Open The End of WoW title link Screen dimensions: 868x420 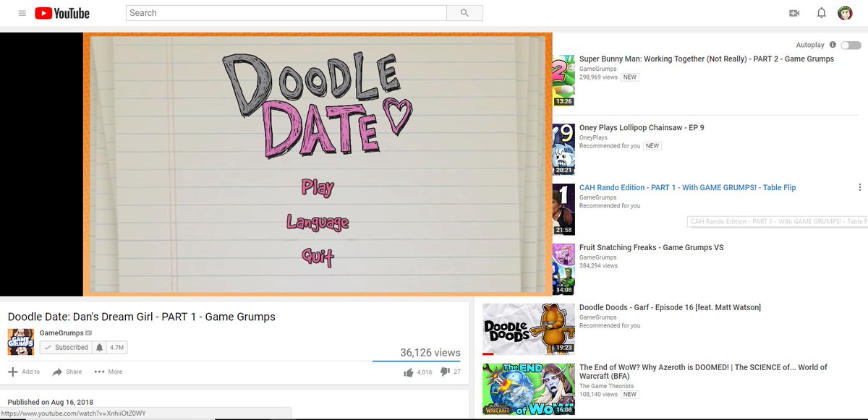click(x=703, y=372)
